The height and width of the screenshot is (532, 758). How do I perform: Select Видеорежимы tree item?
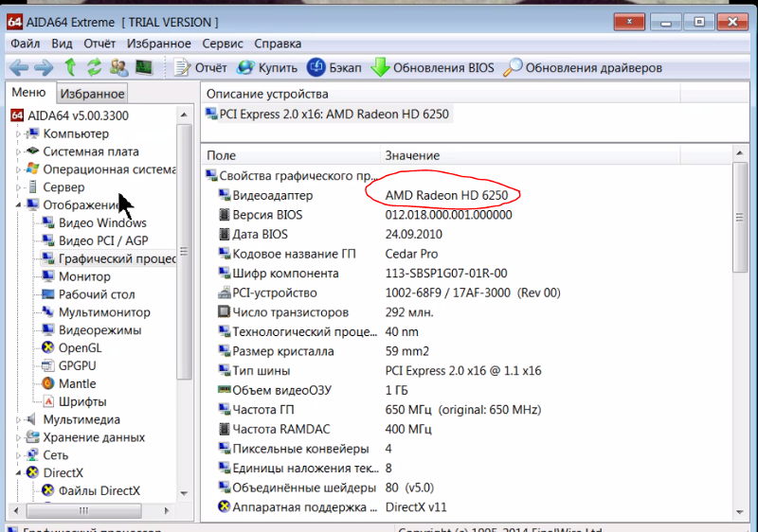tap(91, 330)
